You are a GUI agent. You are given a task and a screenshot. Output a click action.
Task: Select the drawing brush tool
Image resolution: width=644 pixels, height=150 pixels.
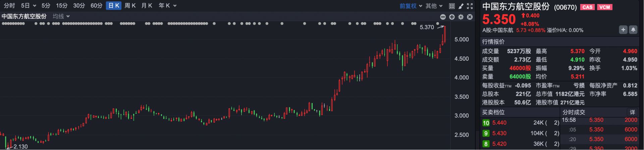pyautogui.click(x=461, y=6)
